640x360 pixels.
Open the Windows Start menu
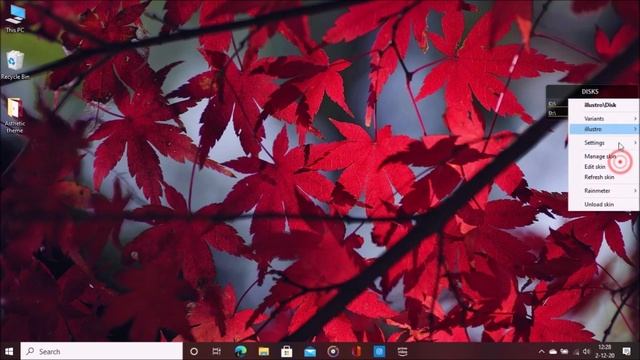9,351
